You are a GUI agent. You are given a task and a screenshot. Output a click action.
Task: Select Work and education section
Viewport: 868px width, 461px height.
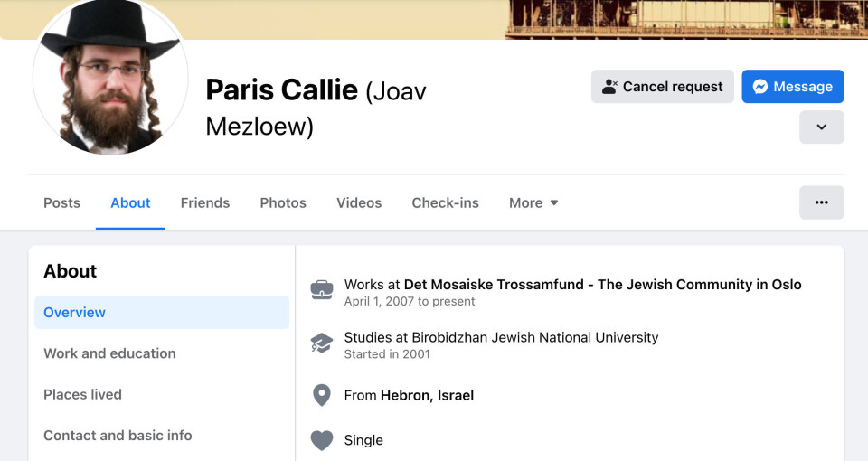coord(109,353)
